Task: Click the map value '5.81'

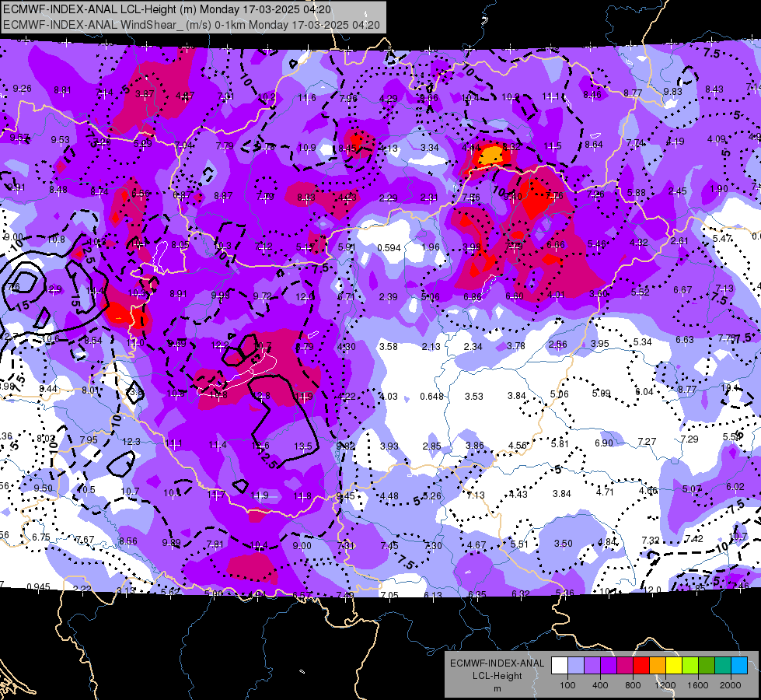Action: [x=560, y=443]
